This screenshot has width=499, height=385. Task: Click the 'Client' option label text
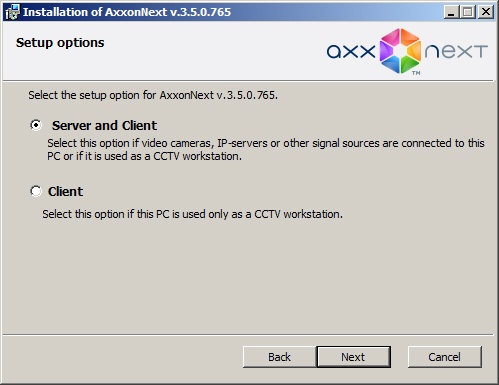(65, 192)
